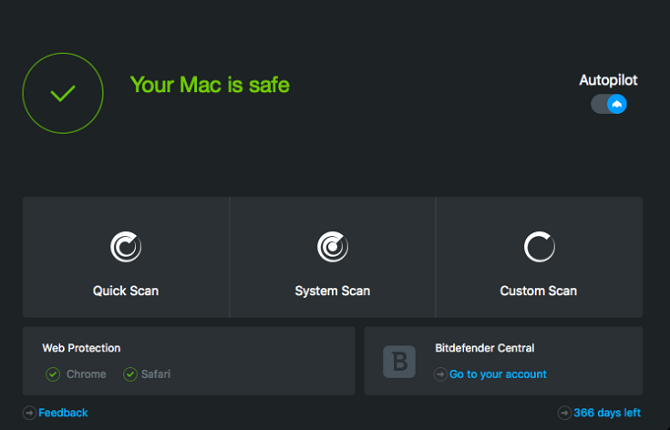Click the Bitdefender B logo icon

pyautogui.click(x=399, y=362)
